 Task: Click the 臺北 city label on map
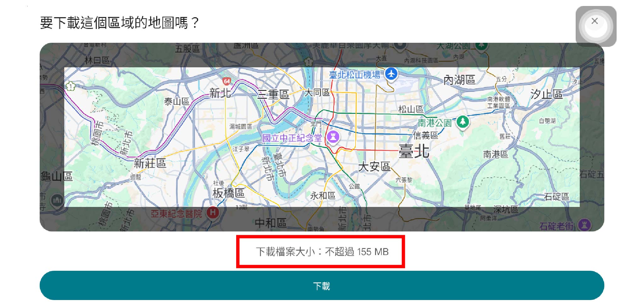[413, 151]
